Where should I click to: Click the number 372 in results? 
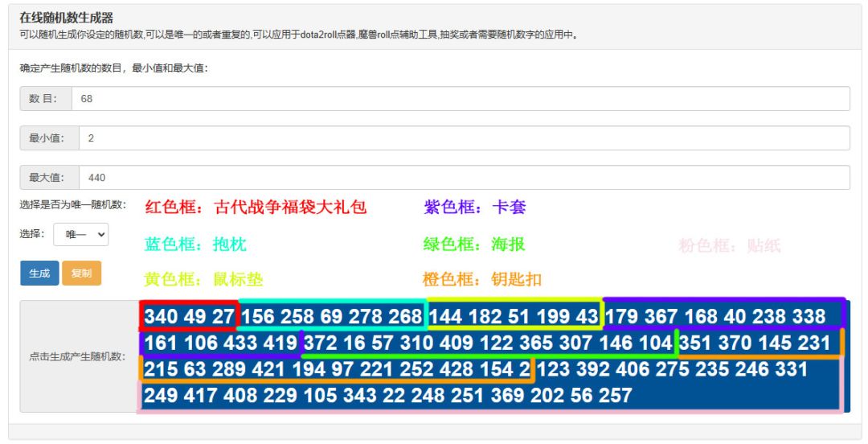pyautogui.click(x=321, y=343)
